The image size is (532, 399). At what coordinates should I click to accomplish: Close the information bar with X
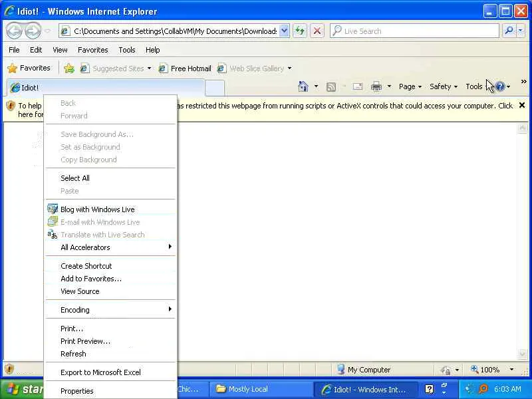pos(522,106)
